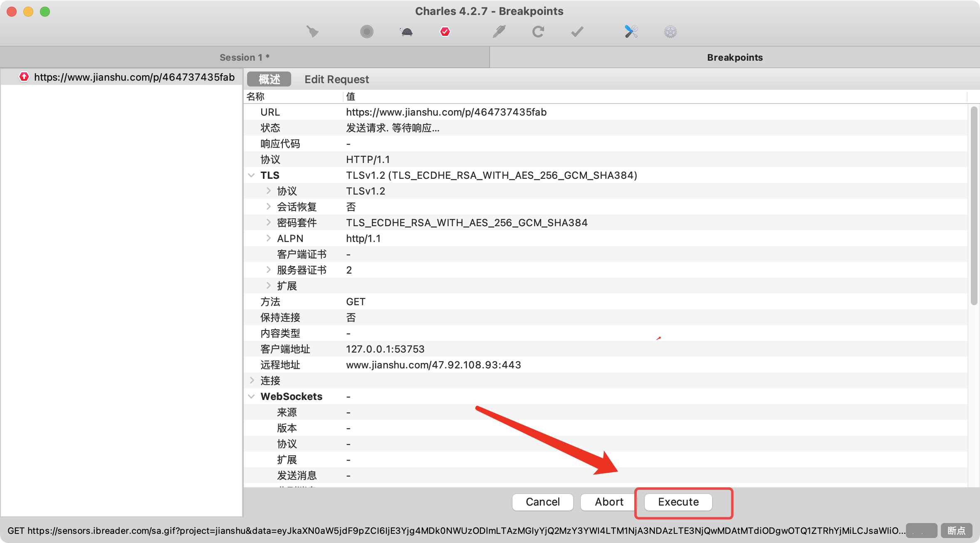Image resolution: width=980 pixels, height=543 pixels.
Task: Select the 内容类型 row
Action: (605, 333)
